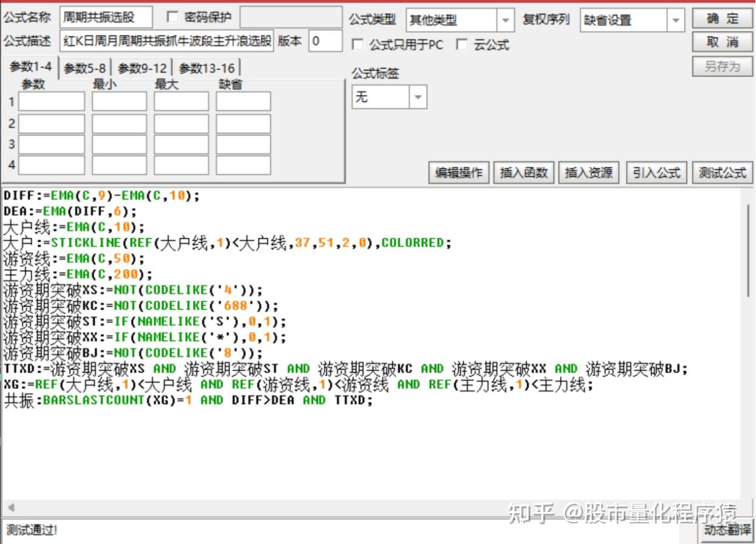Click the password field beside 密码保护
Screen dimensions: 756x544
pos(291,18)
